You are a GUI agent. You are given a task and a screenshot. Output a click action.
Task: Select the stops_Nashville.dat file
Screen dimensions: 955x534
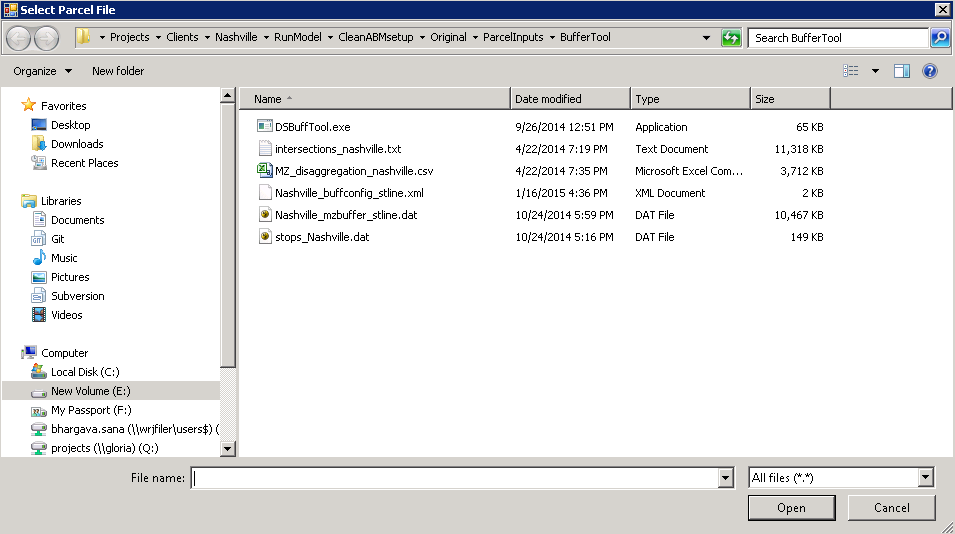[x=321, y=237]
